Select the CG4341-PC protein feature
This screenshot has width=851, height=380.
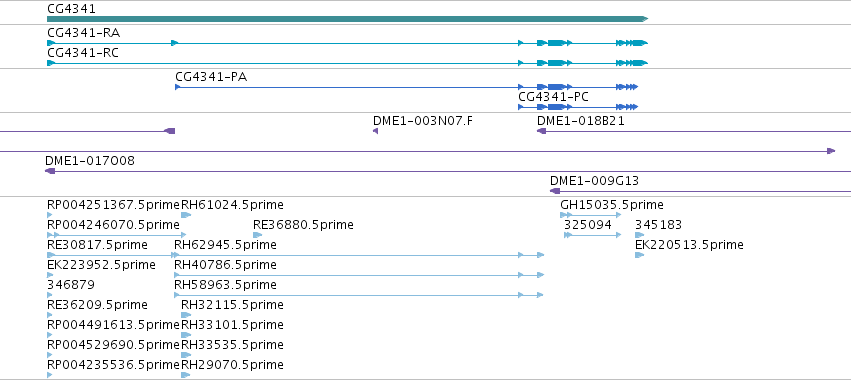click(578, 107)
